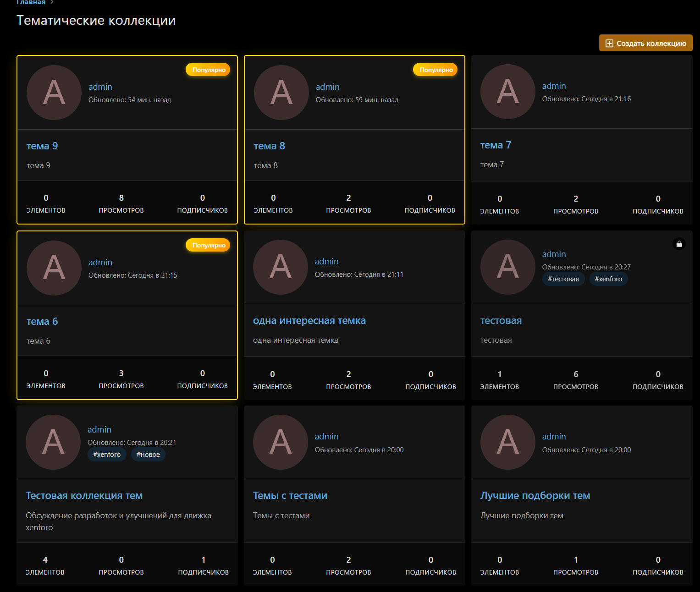Click the Создать коллекцию button
This screenshot has height=592, width=700.
point(645,43)
